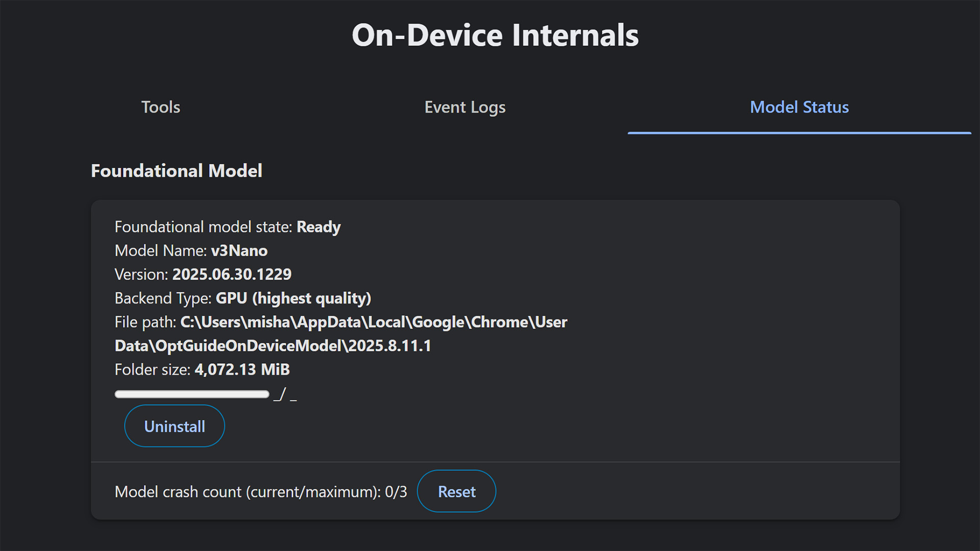
Task: Click the v3Nano model name
Action: (239, 251)
